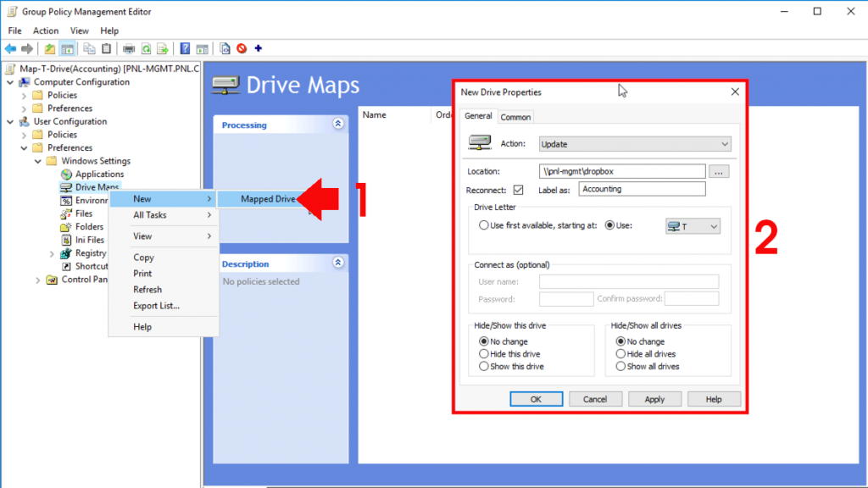The width and height of the screenshot is (868, 488).
Task: Click the Up One Level folder icon
Action: [x=50, y=48]
